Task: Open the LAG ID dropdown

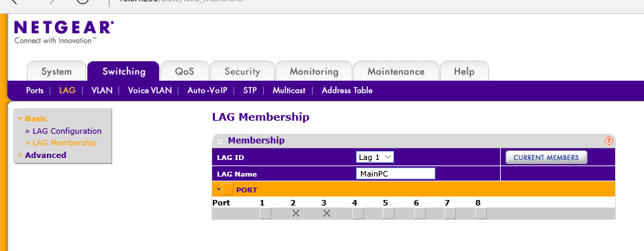Action: (375, 157)
